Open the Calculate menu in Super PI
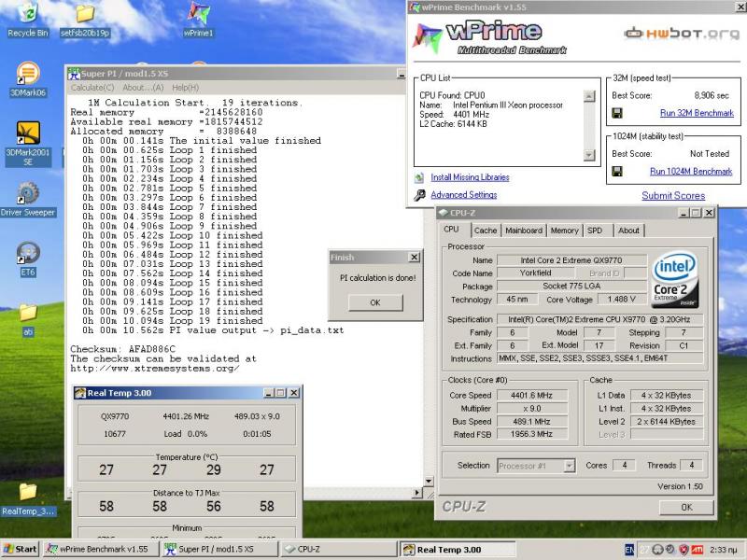This screenshot has height=560, width=747. coord(92,88)
